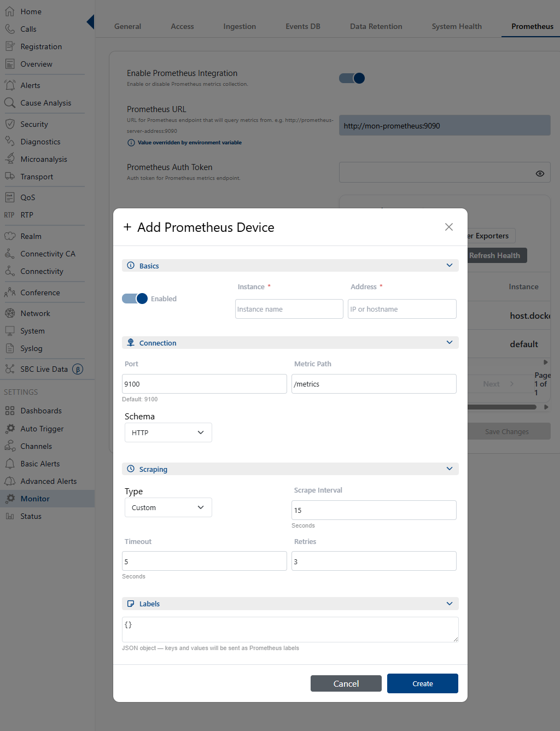
Task: Click the horizontal scrollbar under the table
Action: click(502, 407)
